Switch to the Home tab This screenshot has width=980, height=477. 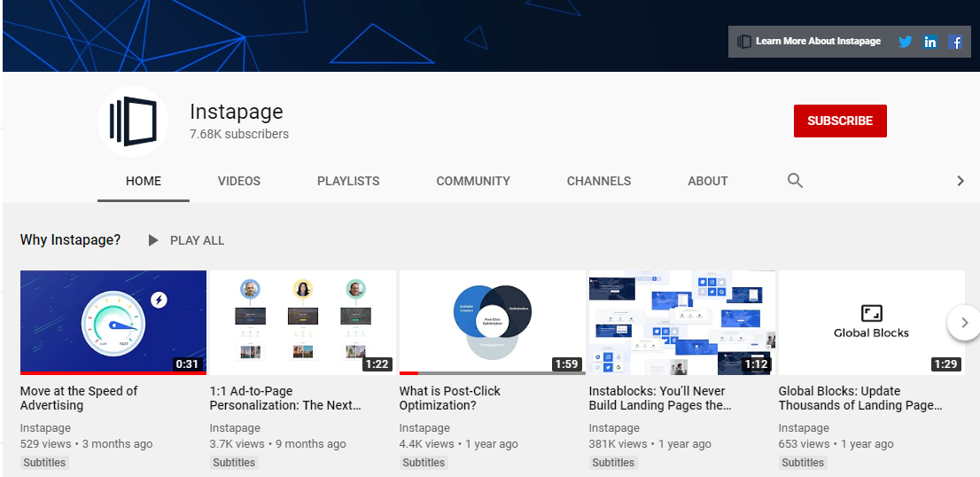point(144,181)
